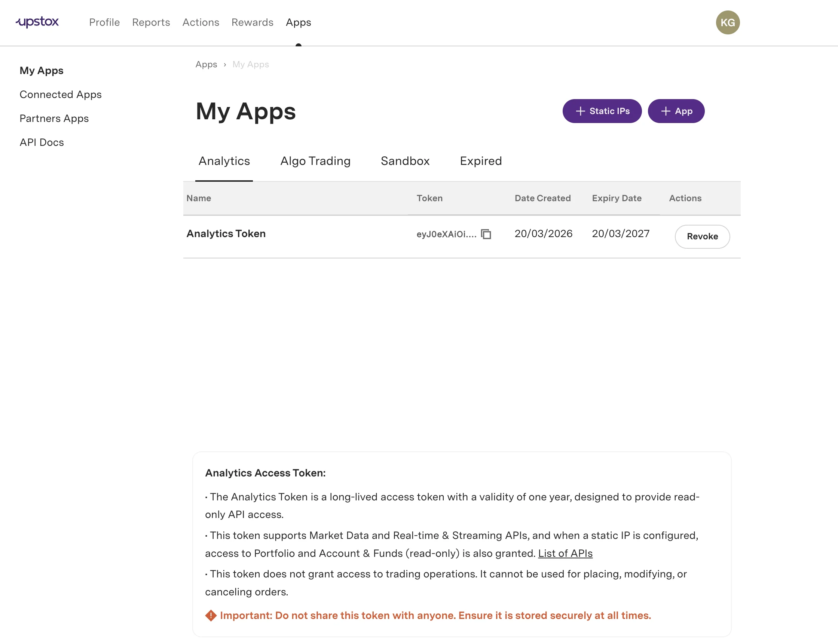Viewport: 838px width, 644px height.
Task: Go to Connected Apps
Action: 61,94
